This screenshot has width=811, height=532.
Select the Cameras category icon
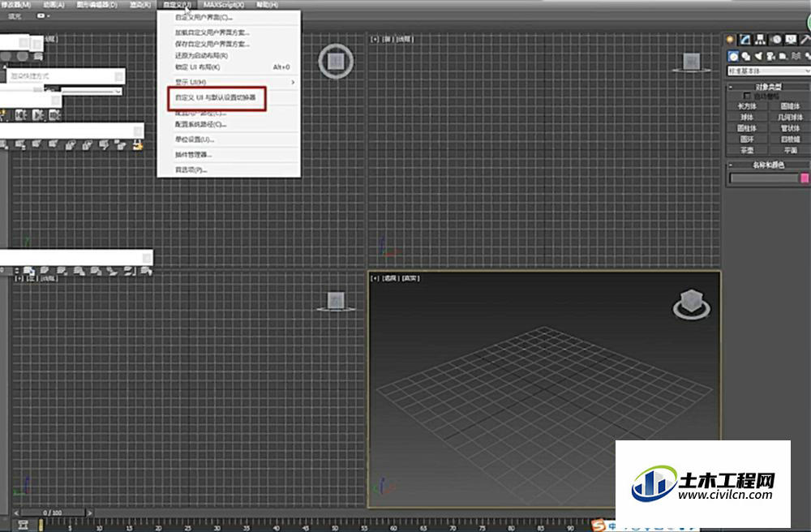(x=770, y=56)
